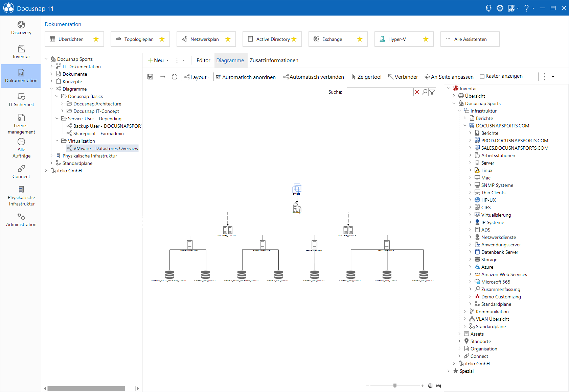
Task: Zoom in with the plus icon
Action: [x=423, y=386]
